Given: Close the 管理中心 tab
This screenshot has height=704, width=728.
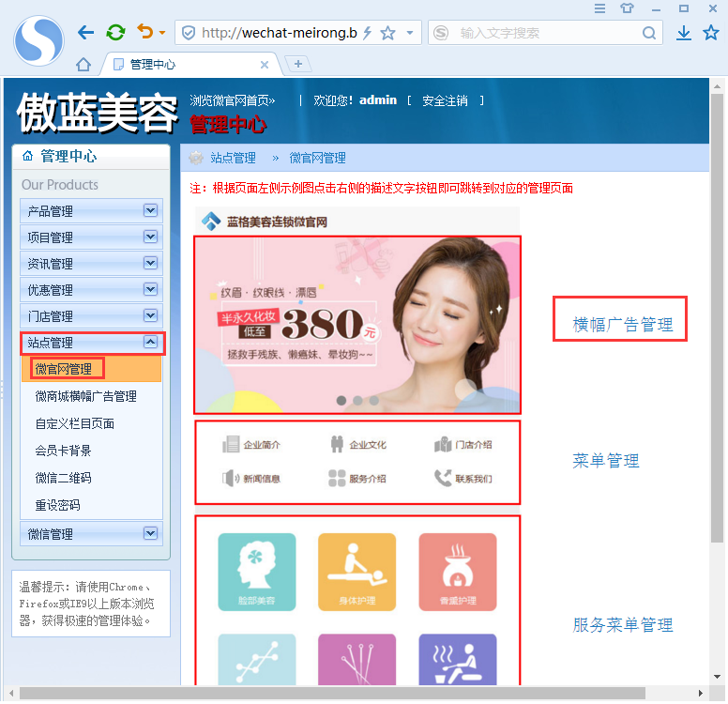Looking at the screenshot, I should [x=265, y=65].
